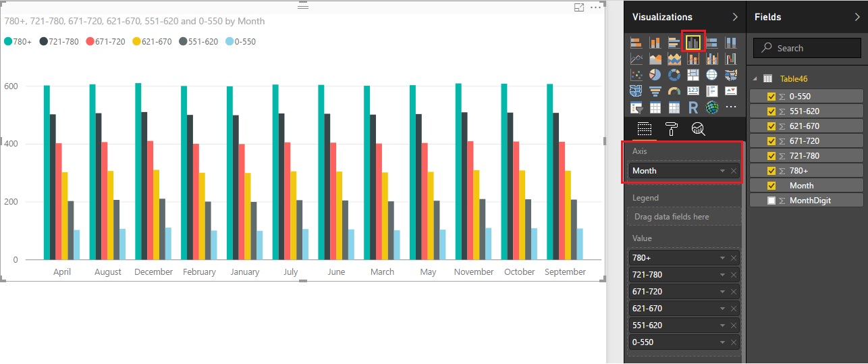The height and width of the screenshot is (364, 868).
Task: Open 621-670 value field dropdown arrow
Action: pos(722,309)
